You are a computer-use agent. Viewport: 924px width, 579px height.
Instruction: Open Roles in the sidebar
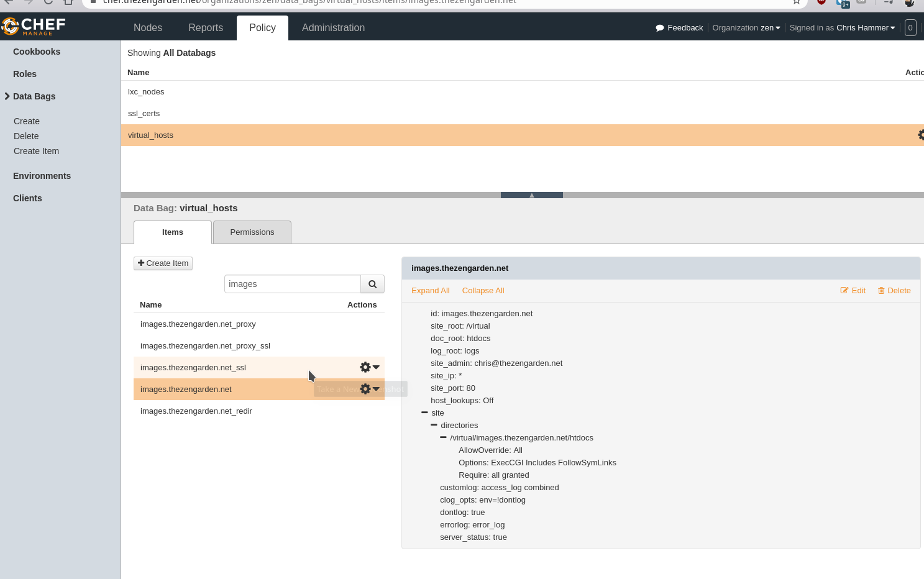(25, 74)
